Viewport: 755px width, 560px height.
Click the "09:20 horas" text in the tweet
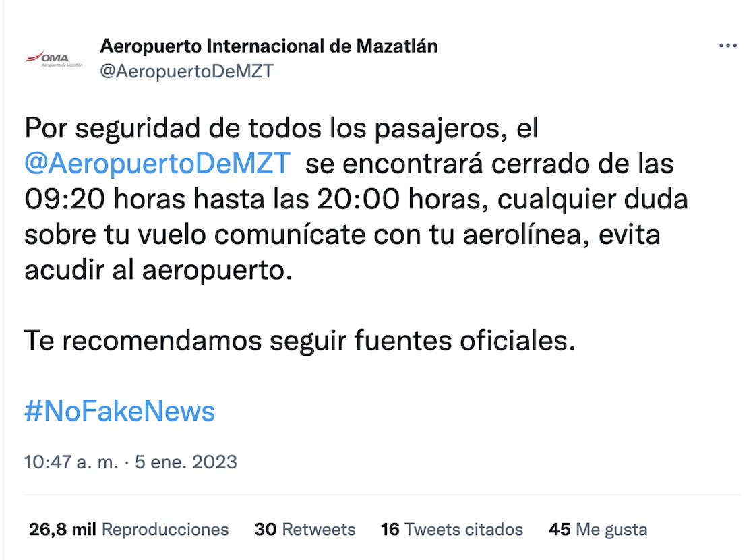(x=102, y=200)
